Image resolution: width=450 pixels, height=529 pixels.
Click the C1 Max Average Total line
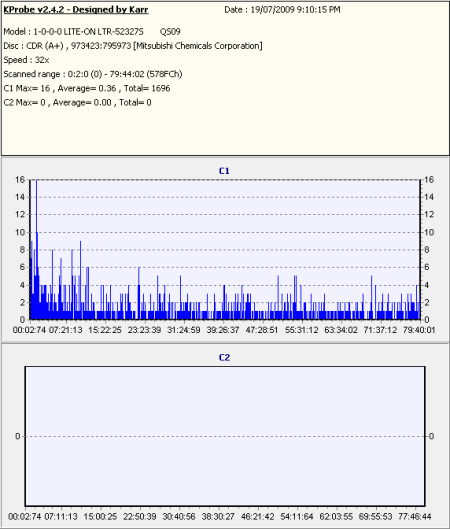[87, 88]
